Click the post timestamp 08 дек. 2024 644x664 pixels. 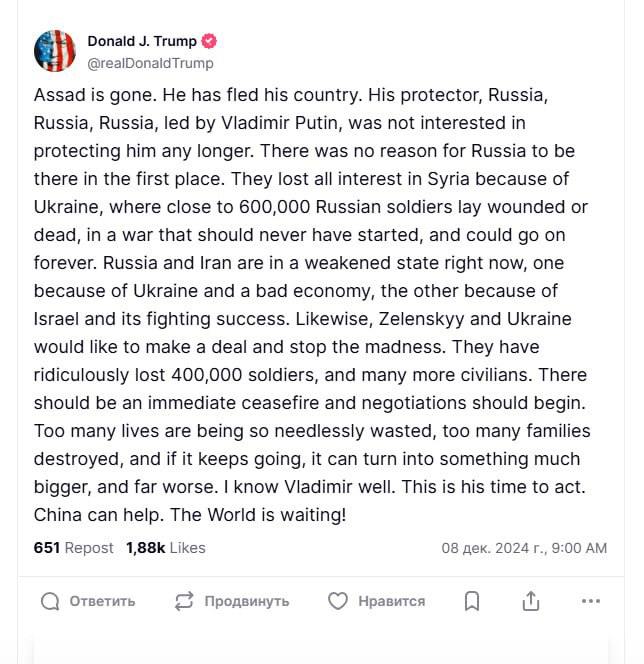pos(524,548)
